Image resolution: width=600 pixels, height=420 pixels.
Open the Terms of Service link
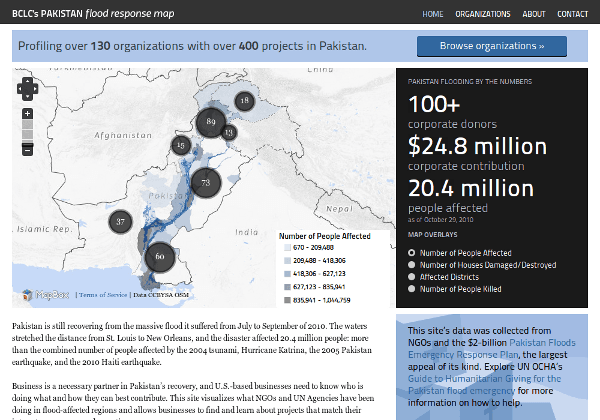click(103, 295)
